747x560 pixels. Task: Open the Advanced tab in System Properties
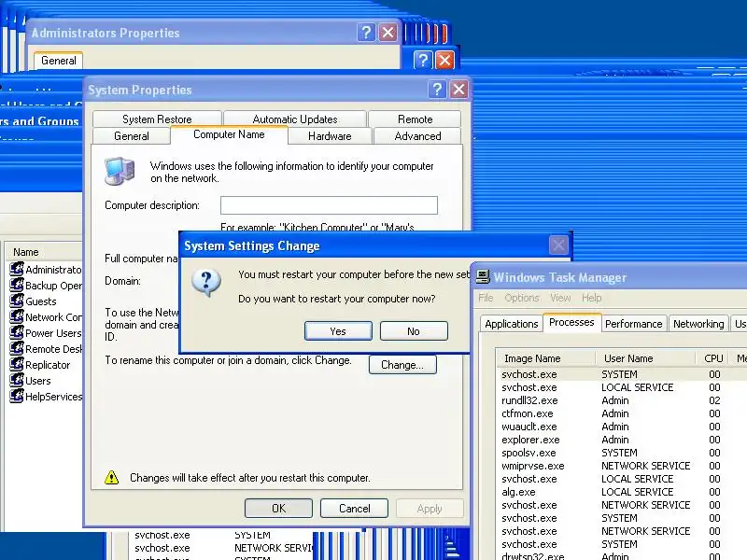pyautogui.click(x=417, y=136)
